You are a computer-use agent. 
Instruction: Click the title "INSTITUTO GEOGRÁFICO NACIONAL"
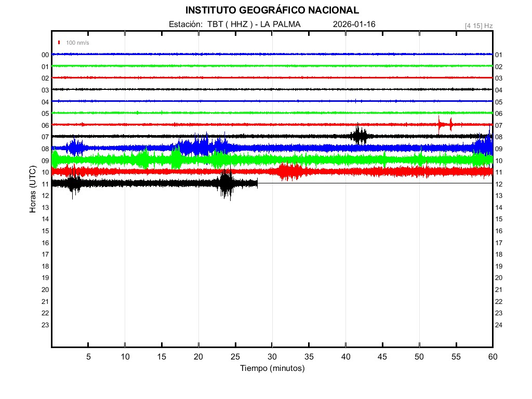click(272, 10)
